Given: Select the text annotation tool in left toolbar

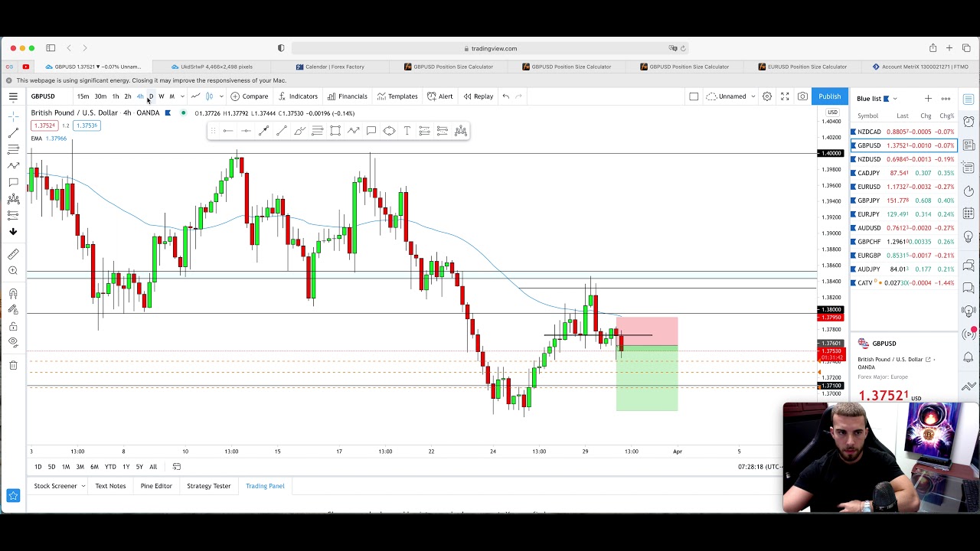Looking at the screenshot, I should (13, 182).
